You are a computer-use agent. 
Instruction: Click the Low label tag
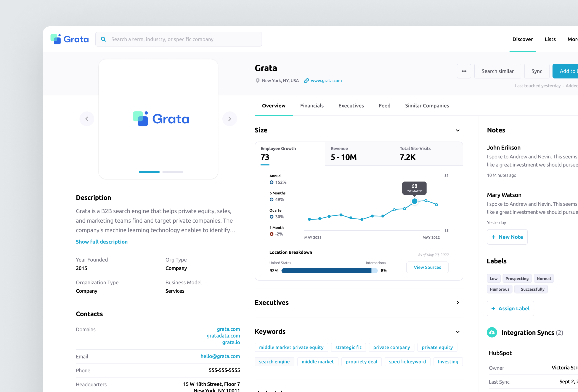(493, 279)
